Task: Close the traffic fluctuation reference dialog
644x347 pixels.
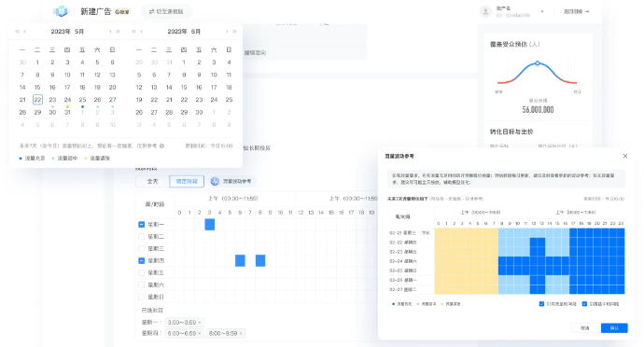Action: click(625, 156)
